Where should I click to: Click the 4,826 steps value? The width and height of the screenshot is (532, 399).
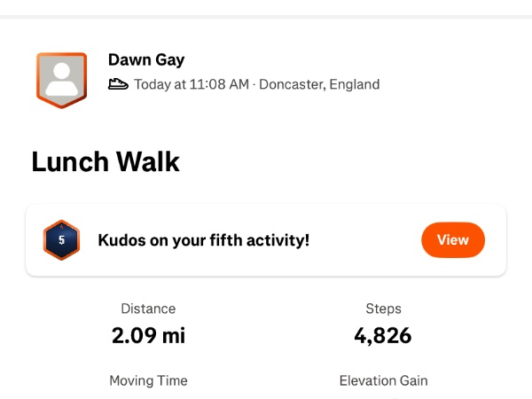[x=383, y=336]
